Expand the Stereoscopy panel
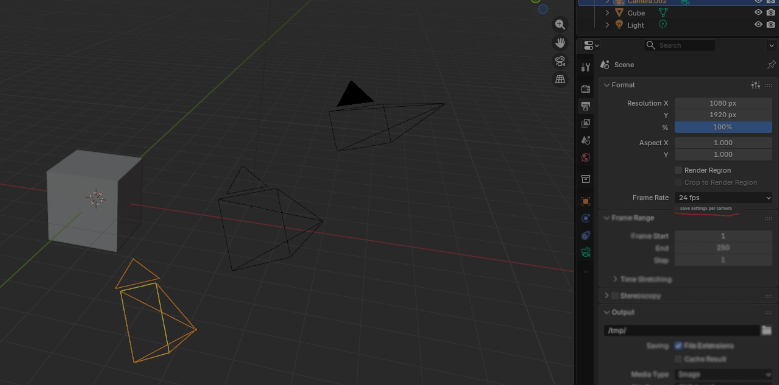Image resolution: width=779 pixels, height=385 pixels. 607,296
